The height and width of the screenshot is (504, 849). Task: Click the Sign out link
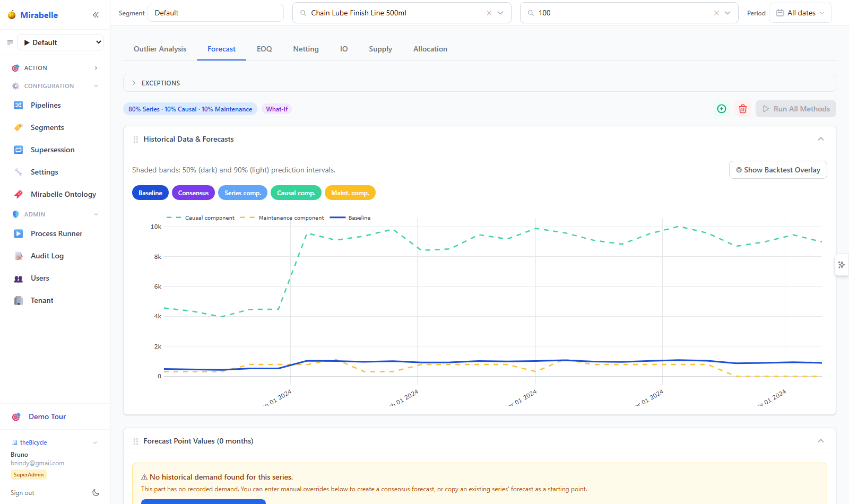22,493
